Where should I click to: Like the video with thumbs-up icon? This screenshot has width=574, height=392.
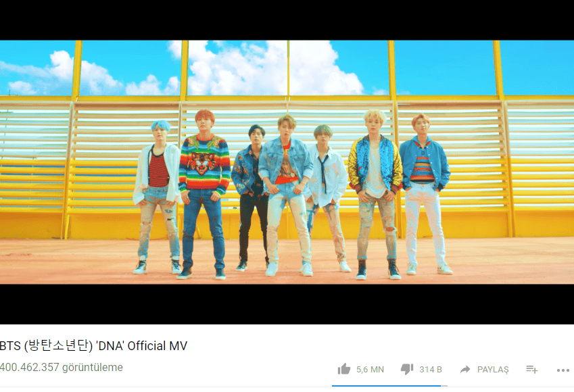(343, 369)
